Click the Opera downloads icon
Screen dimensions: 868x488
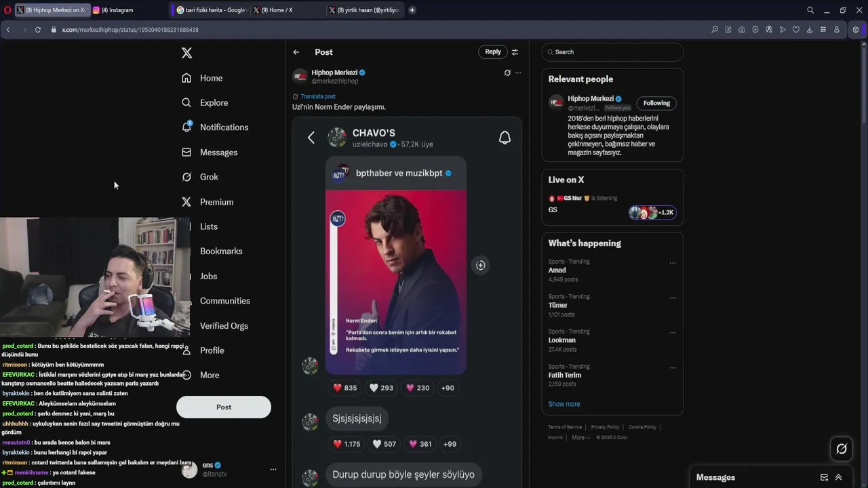[810, 30]
